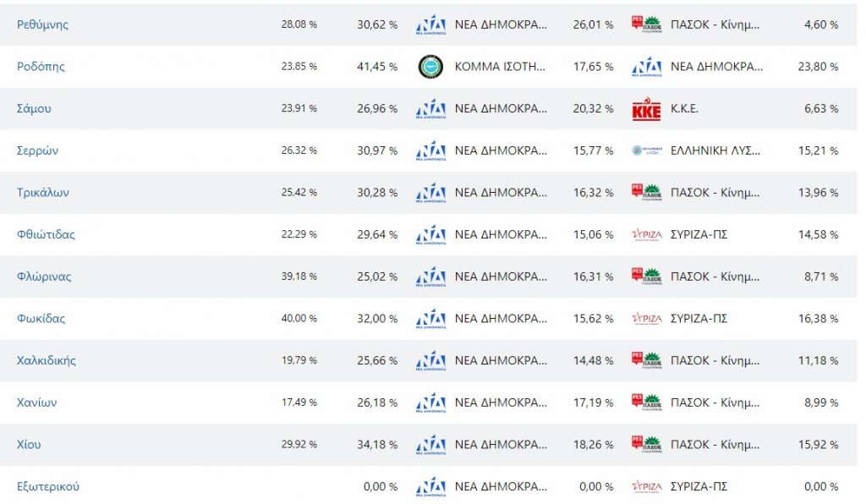Viewport: 866px width, 504px height.
Task: Click the Ελληνική Λύση logo in Σερρών row
Action: [647, 151]
